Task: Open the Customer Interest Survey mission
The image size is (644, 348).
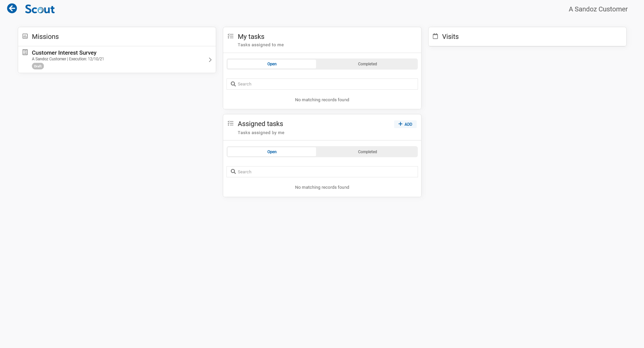Action: (x=64, y=53)
